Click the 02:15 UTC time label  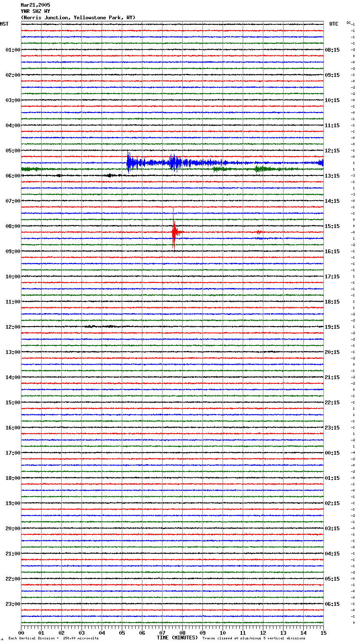(332, 503)
